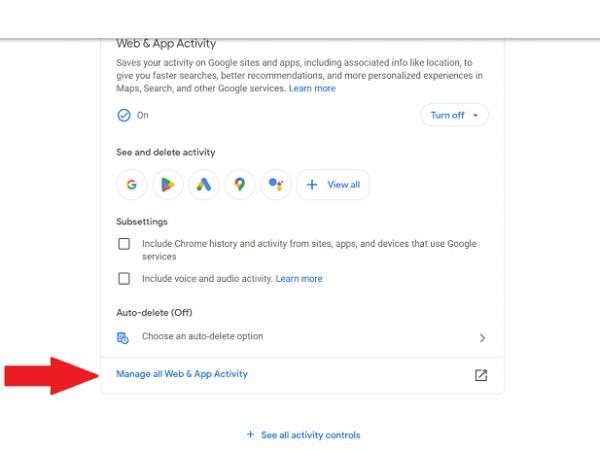Click See all activity controls
The width and height of the screenshot is (600, 450).
point(310,435)
